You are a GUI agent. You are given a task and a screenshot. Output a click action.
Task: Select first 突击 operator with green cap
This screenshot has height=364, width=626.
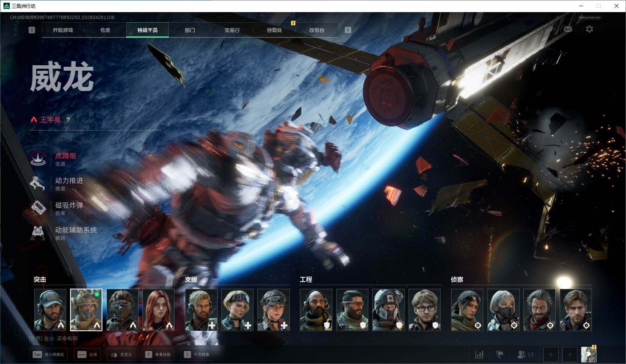[50, 310]
